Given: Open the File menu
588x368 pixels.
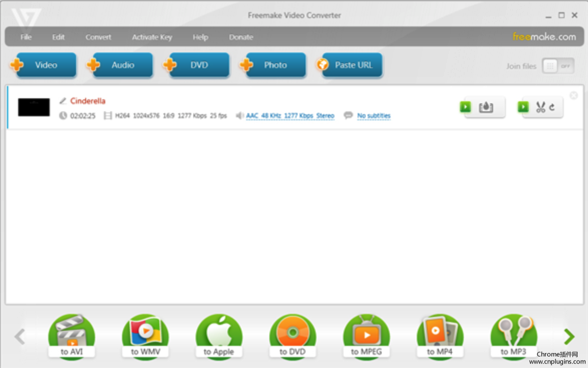Looking at the screenshot, I should [26, 37].
